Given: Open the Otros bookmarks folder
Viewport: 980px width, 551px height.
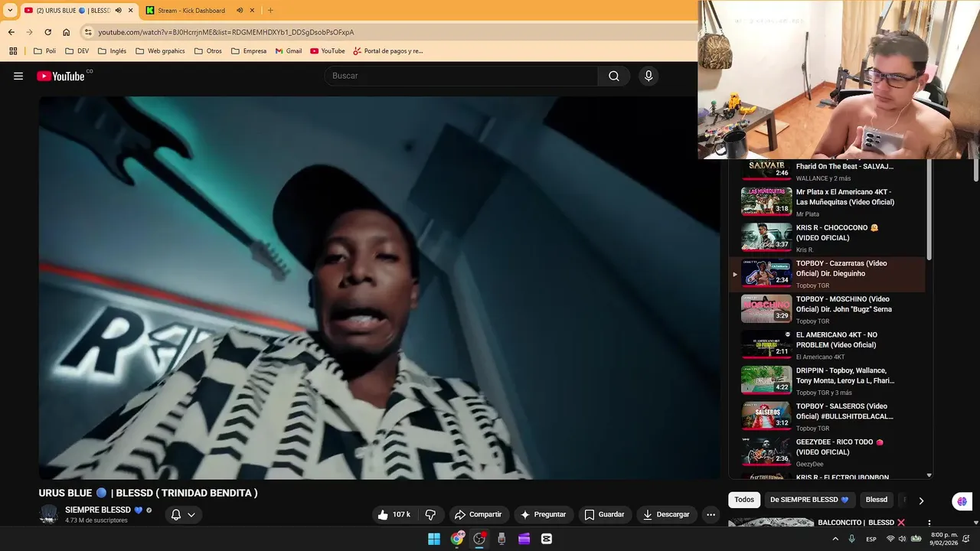Looking at the screenshot, I should tap(208, 51).
